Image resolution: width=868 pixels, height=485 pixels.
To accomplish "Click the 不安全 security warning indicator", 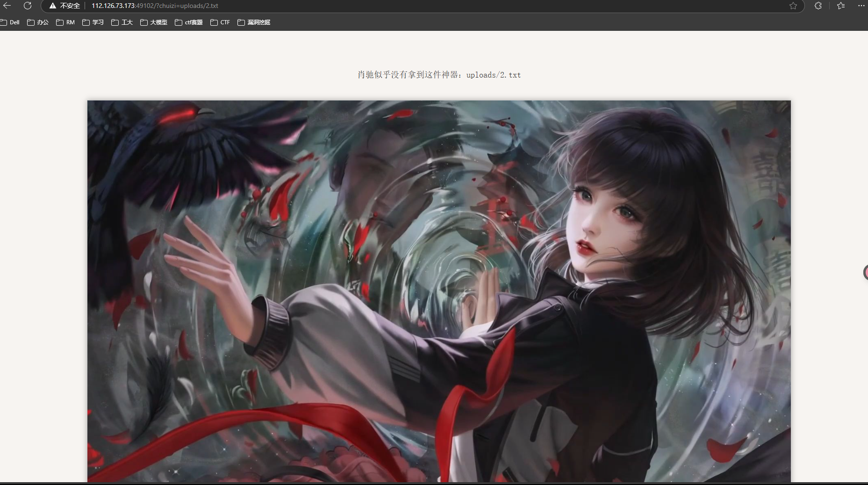I will point(65,6).
